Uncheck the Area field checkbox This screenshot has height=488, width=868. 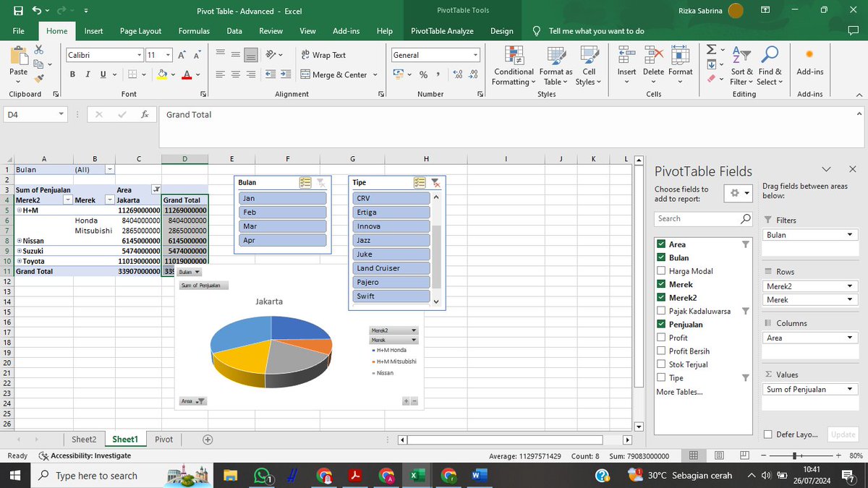click(661, 244)
